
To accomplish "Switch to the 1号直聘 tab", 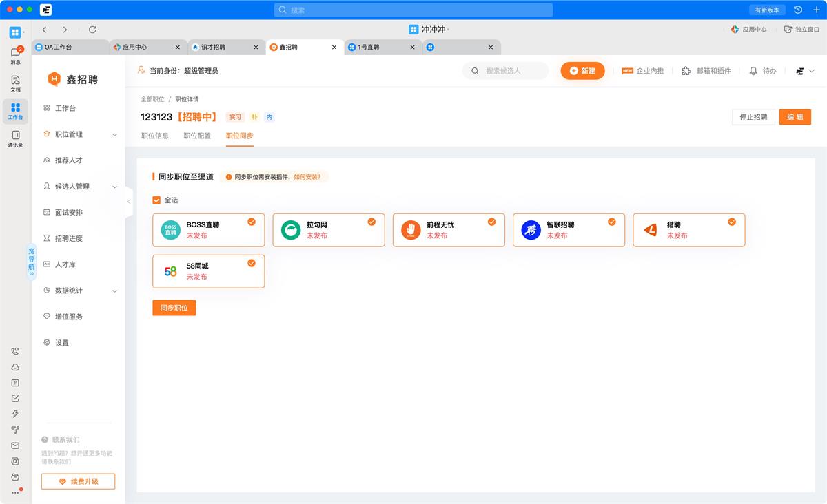I will (383, 47).
